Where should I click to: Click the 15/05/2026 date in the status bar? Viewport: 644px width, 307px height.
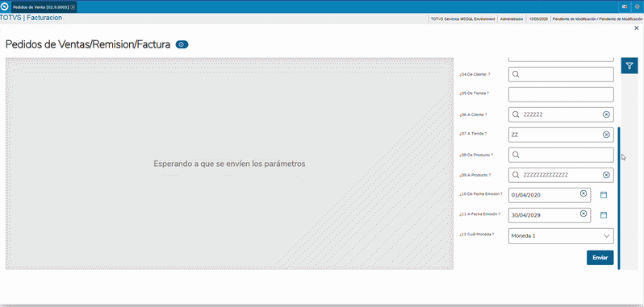coord(538,19)
